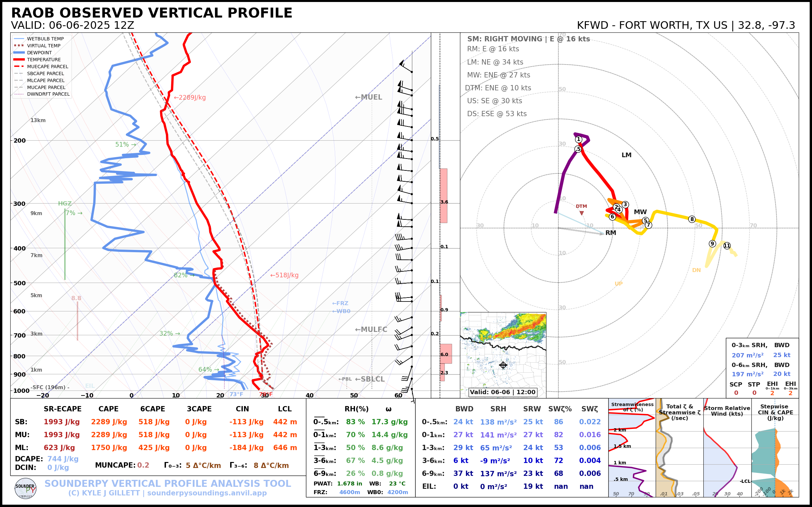This screenshot has height=507, width=812.
Task: Click hodograph height marker 8
Action: [x=692, y=219]
